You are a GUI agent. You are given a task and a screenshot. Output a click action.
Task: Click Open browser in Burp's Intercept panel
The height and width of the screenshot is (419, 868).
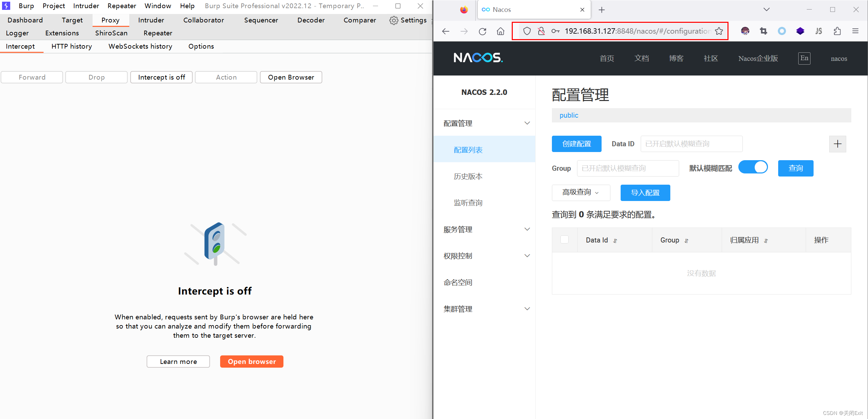click(x=251, y=361)
